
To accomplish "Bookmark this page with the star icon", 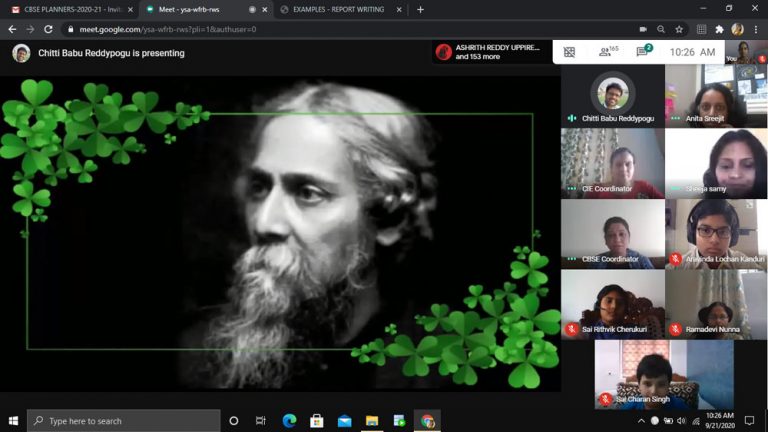I will pos(679,29).
